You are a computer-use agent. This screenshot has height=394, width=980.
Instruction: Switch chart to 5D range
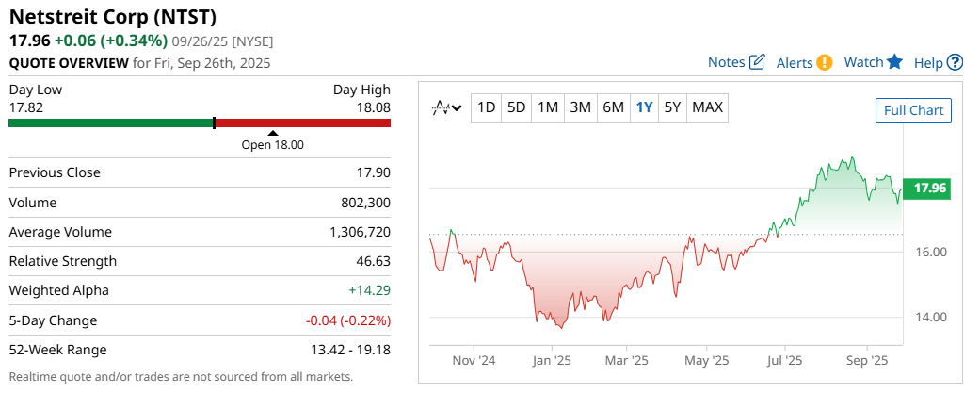(516, 107)
